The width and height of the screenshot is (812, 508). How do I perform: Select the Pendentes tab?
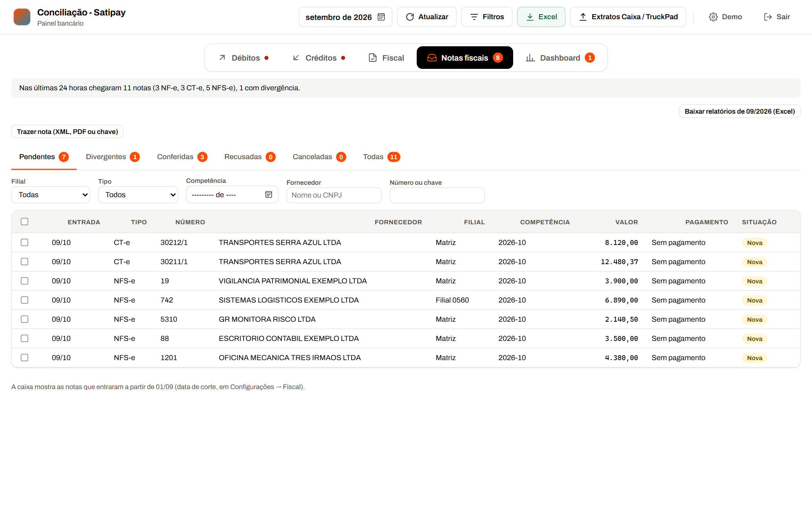44,157
